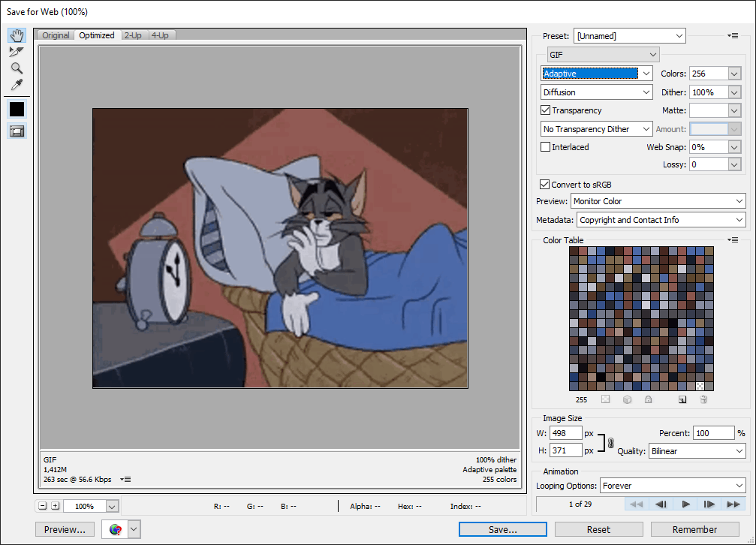The height and width of the screenshot is (545, 756).
Task: Click the Save... button
Action: tap(503, 529)
